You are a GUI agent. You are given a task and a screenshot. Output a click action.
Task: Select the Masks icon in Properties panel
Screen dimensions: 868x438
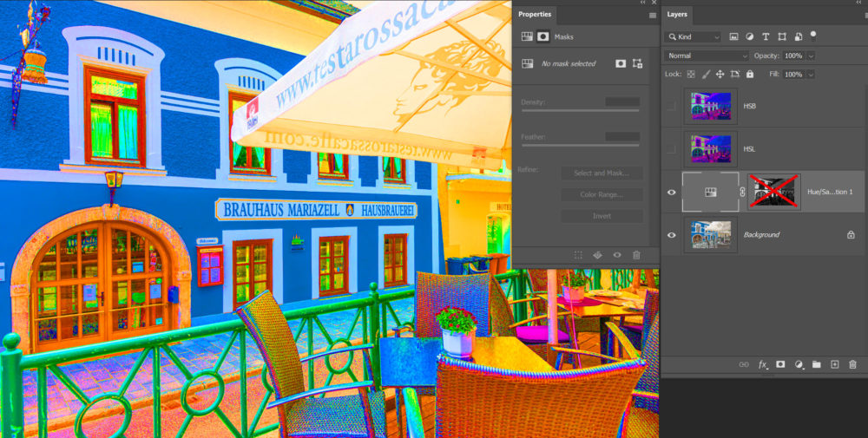point(543,36)
